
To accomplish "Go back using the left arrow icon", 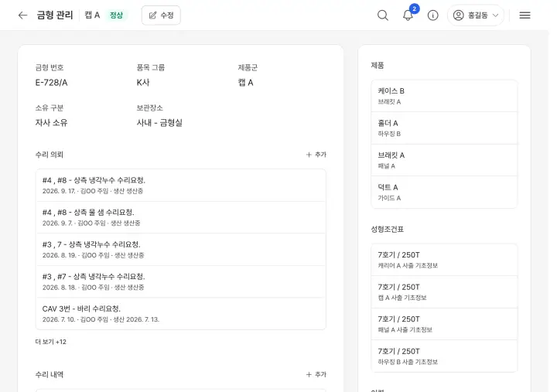I will pos(22,15).
